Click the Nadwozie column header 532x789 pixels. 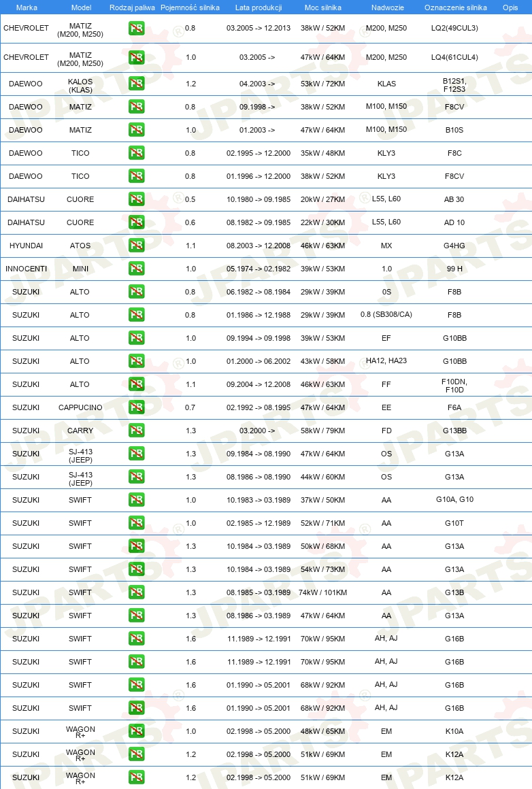click(x=388, y=7)
